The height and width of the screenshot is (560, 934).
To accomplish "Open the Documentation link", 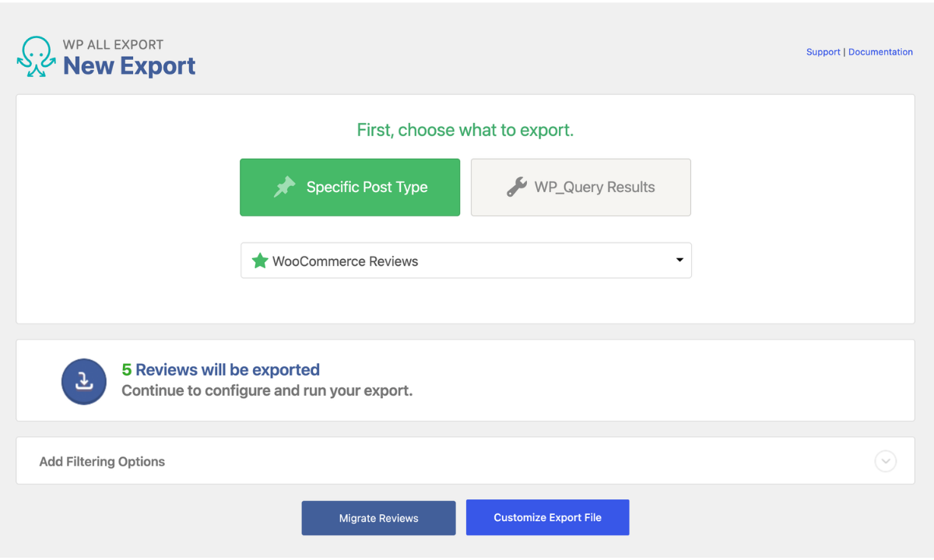I will (880, 52).
